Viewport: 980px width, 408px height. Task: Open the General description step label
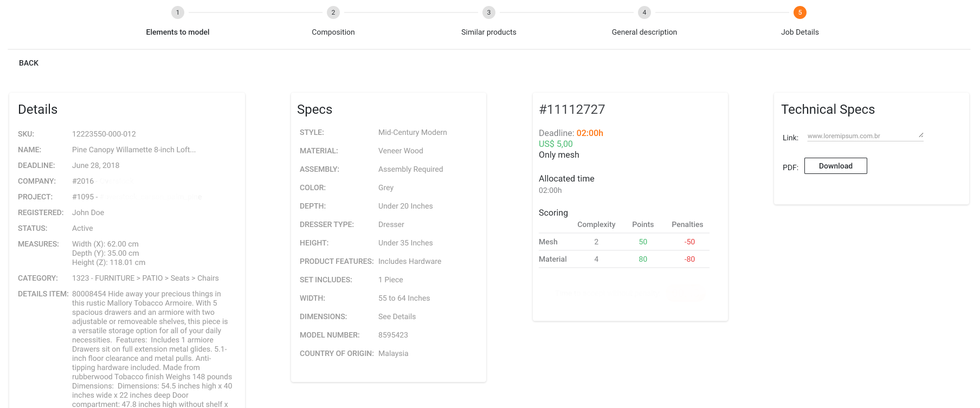644,32
